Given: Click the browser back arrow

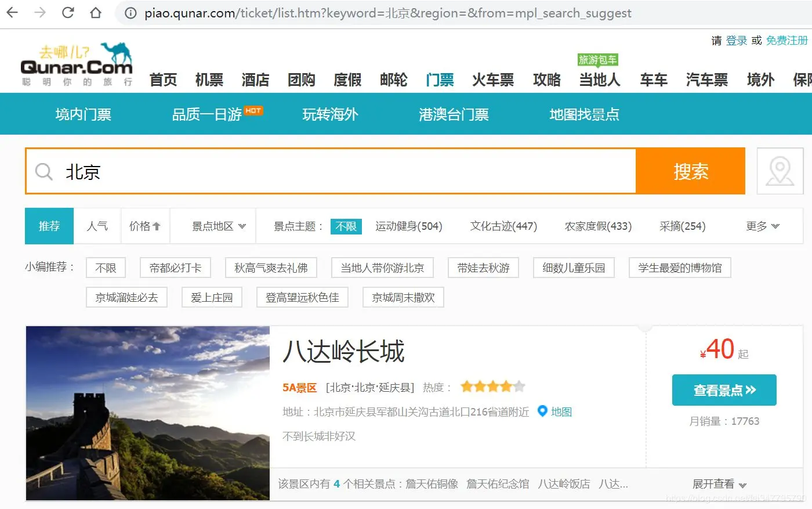Looking at the screenshot, I should [12, 12].
